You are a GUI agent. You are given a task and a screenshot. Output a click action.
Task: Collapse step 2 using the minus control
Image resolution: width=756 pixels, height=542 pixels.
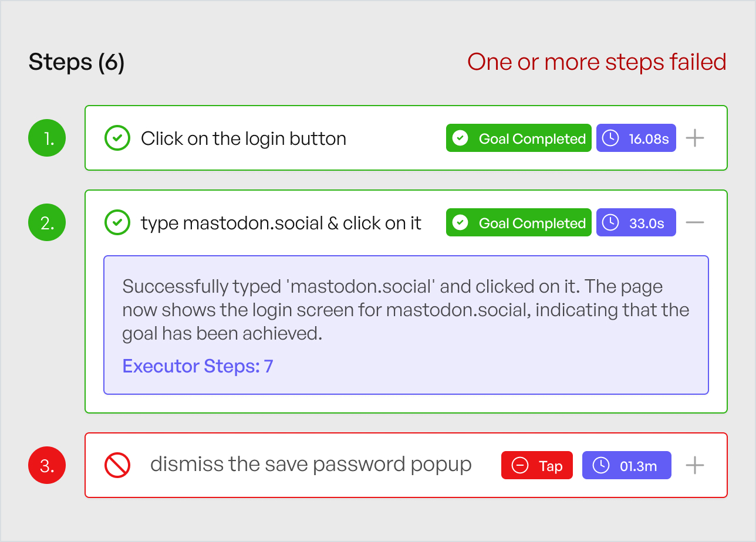tap(695, 222)
